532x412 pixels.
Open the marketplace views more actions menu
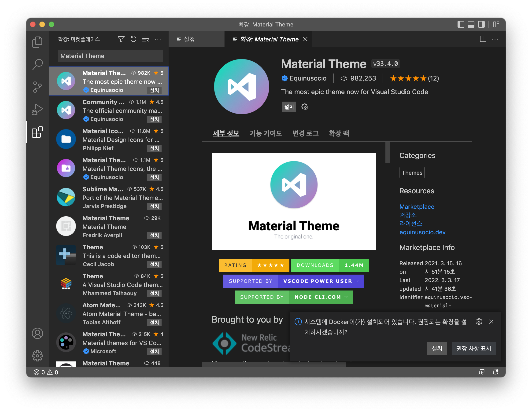coord(158,39)
